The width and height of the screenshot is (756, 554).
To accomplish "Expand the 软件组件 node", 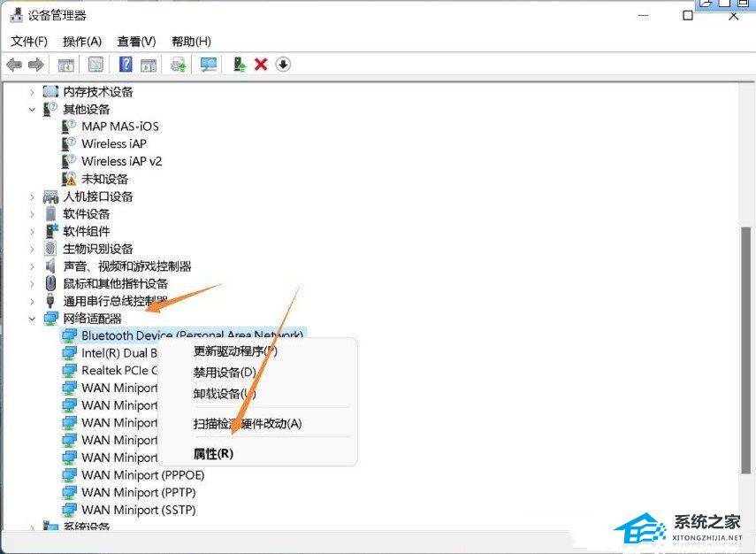I will (32, 232).
